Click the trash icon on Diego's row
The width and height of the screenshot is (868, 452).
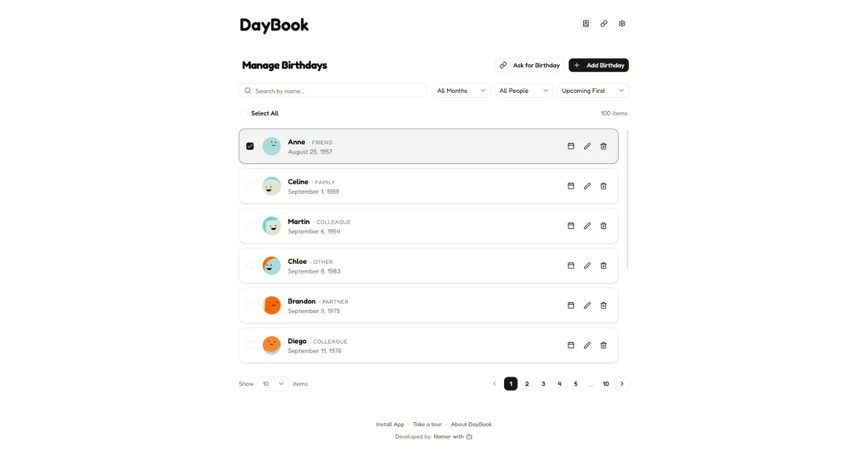click(603, 345)
